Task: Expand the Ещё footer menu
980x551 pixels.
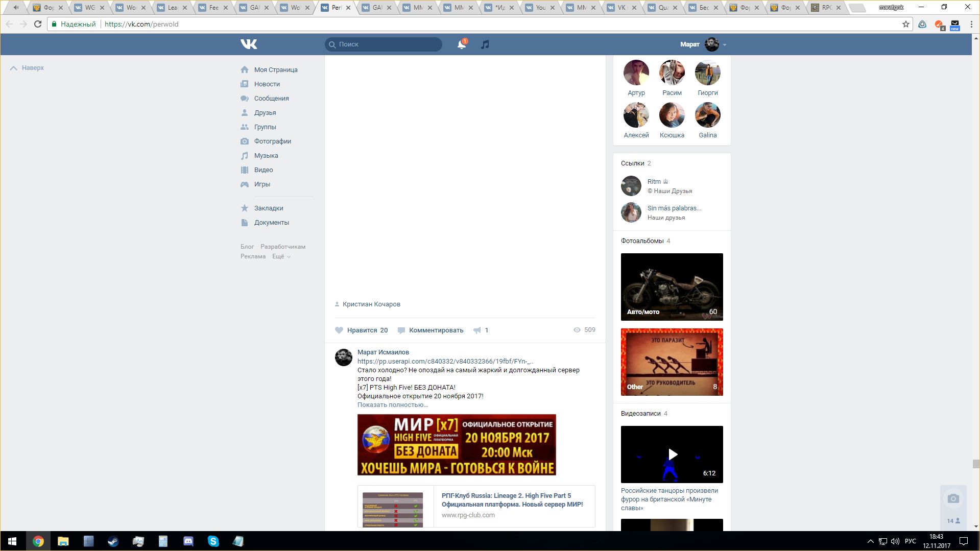Action: 281,256
